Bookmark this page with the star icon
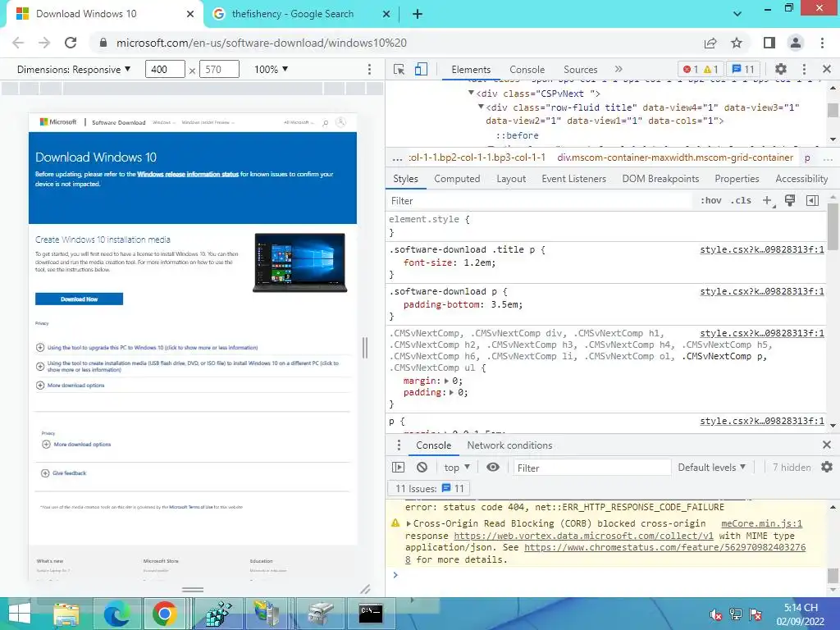 pyautogui.click(x=737, y=43)
